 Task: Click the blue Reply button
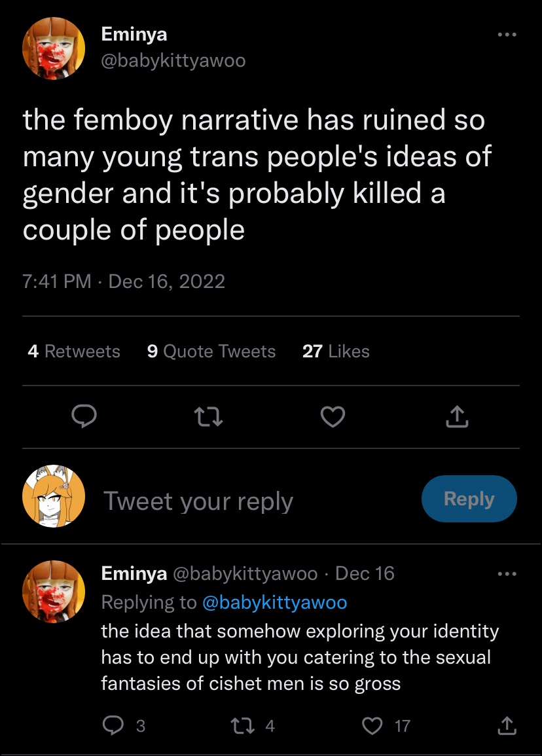(469, 499)
